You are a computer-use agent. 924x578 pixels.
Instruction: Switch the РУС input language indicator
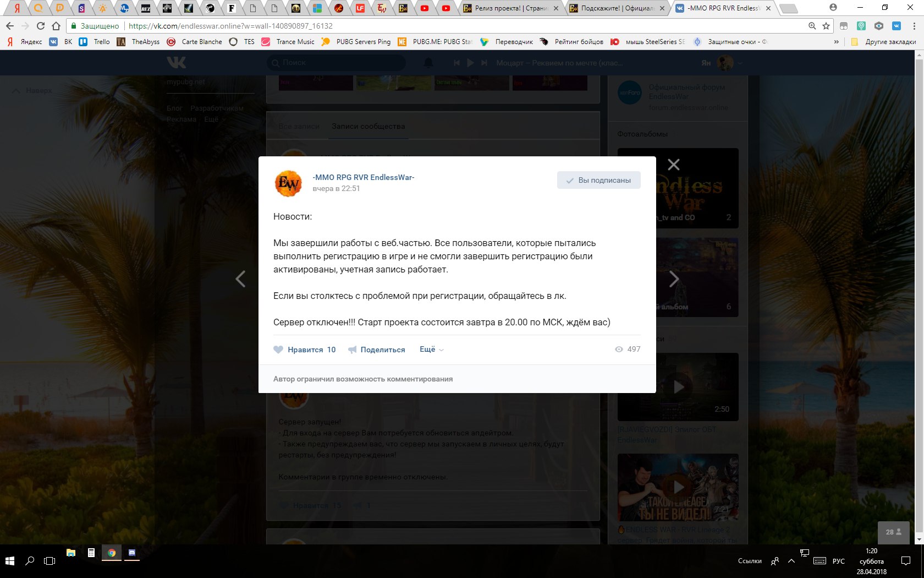839,561
